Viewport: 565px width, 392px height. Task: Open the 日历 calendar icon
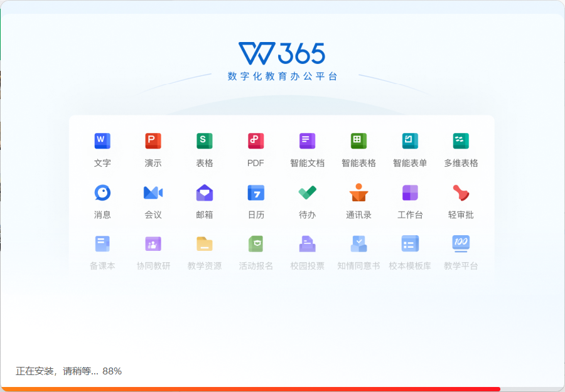tap(256, 193)
